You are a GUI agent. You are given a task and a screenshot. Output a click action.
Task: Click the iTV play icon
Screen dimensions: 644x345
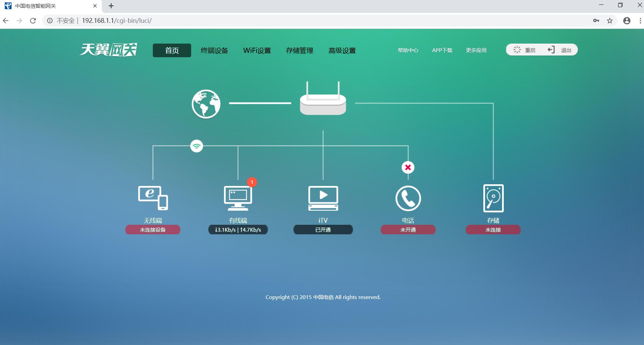pos(323,198)
